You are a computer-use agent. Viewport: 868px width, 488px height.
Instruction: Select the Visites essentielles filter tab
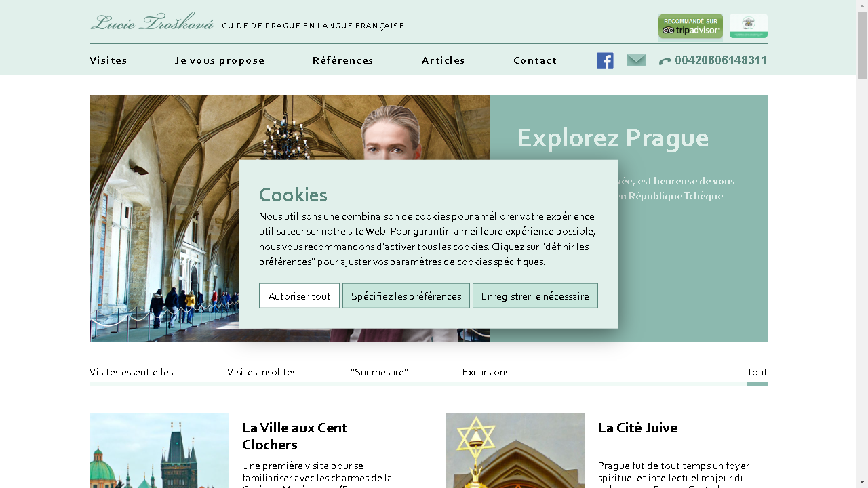[131, 372]
